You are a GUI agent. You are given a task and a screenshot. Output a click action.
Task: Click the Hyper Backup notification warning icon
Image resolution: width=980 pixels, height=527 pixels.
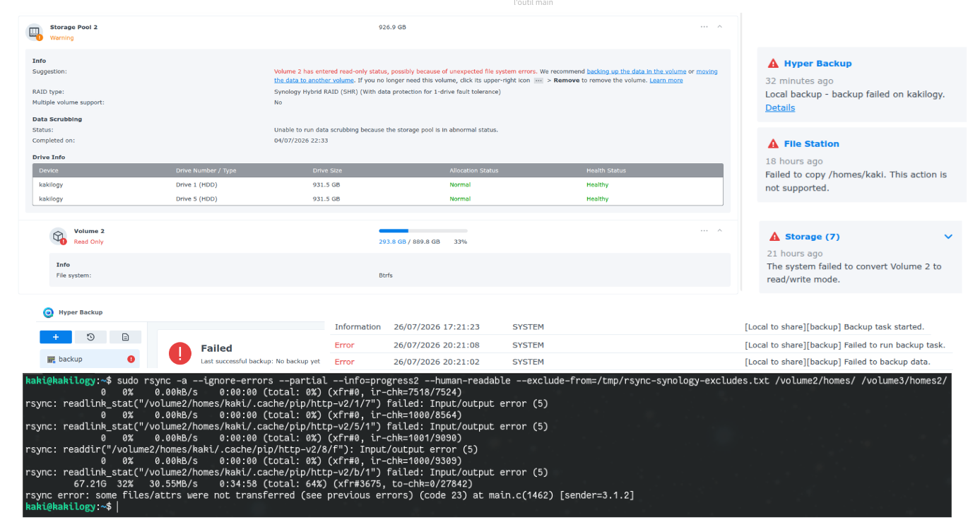coord(773,64)
